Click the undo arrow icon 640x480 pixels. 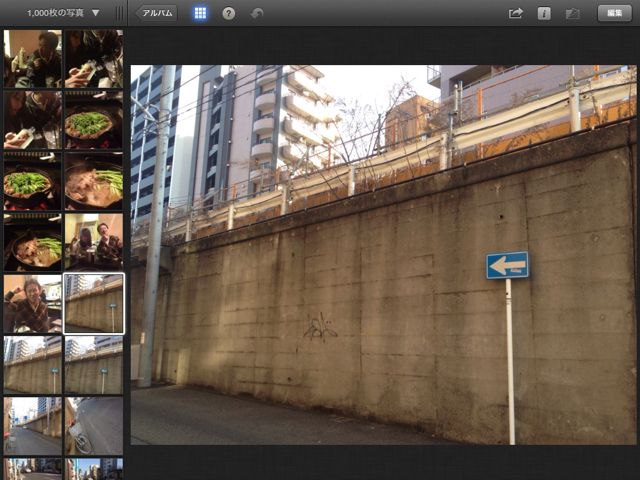(257, 13)
